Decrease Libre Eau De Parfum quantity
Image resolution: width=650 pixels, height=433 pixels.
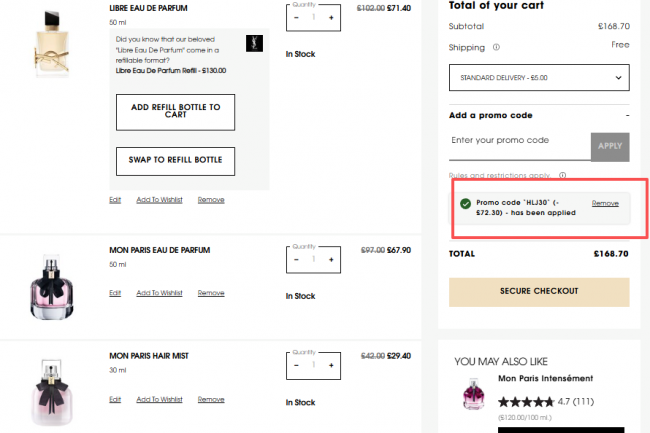[x=296, y=18]
